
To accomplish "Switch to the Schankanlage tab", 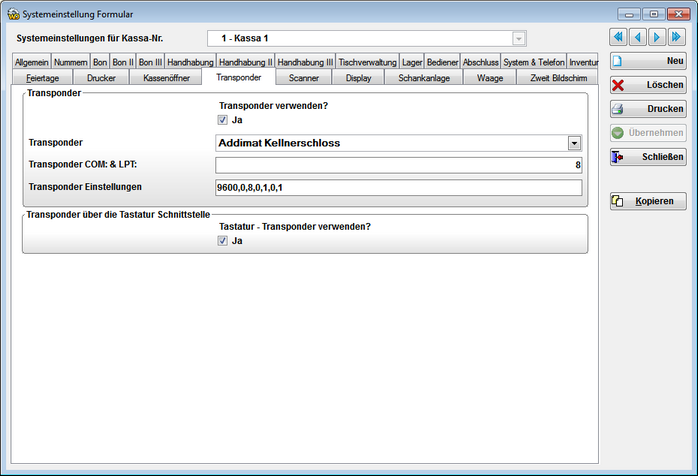I will pos(424,78).
